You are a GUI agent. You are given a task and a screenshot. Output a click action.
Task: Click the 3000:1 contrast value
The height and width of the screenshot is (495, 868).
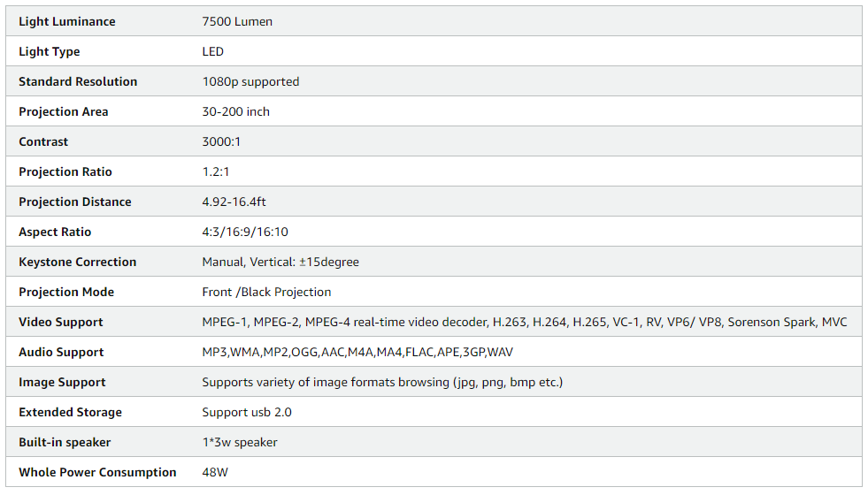pos(221,141)
